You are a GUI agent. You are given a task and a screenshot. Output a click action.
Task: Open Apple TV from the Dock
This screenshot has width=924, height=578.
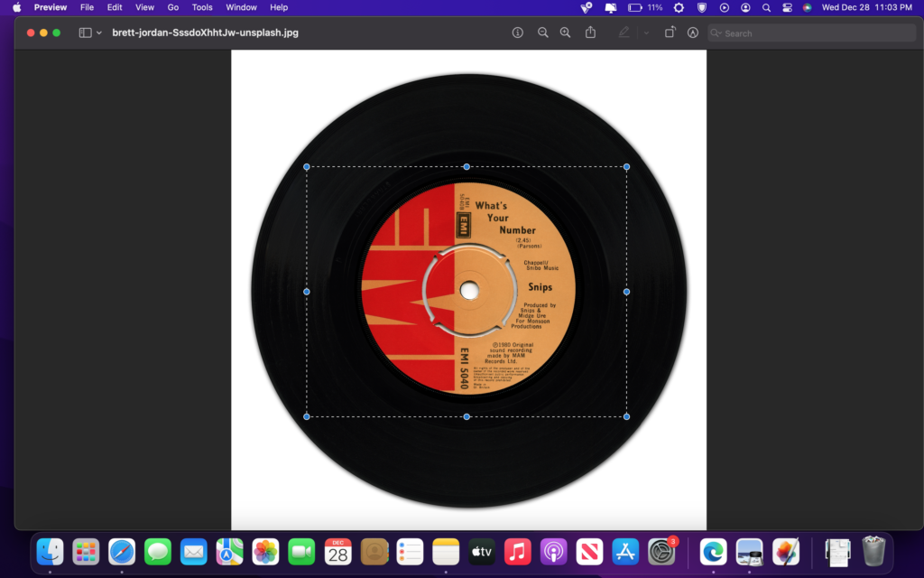[x=482, y=552]
